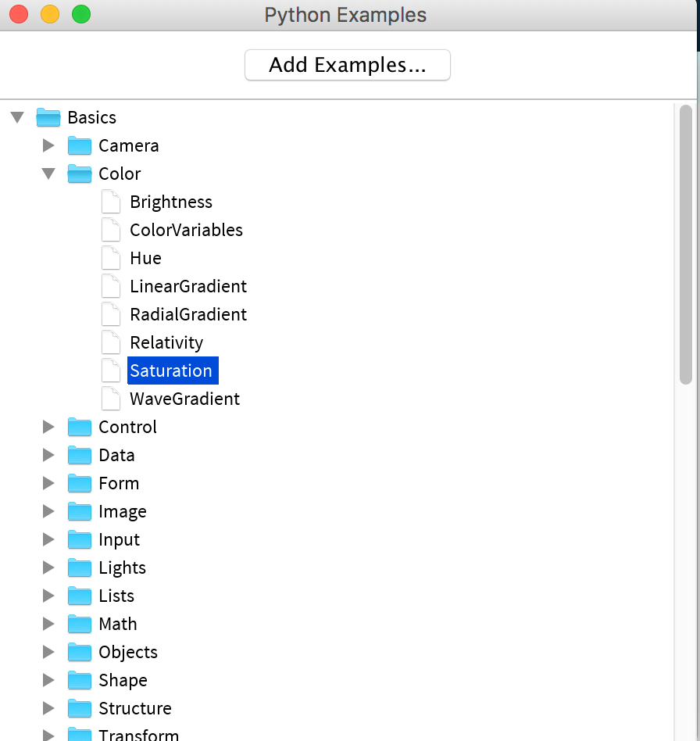Click the Lists folder icon
Screen dimensions: 700x741
click(80, 596)
